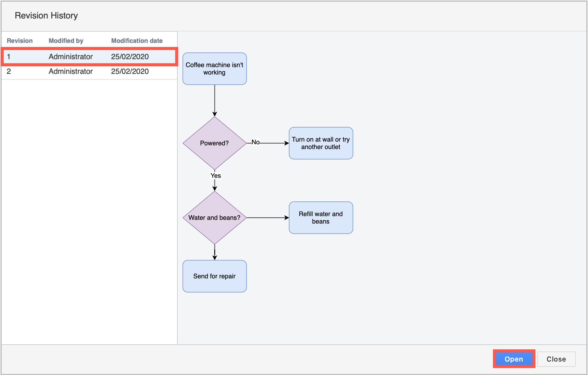Click the Administrator entry for revision 1
Viewport: 588px width, 375px height.
(70, 57)
